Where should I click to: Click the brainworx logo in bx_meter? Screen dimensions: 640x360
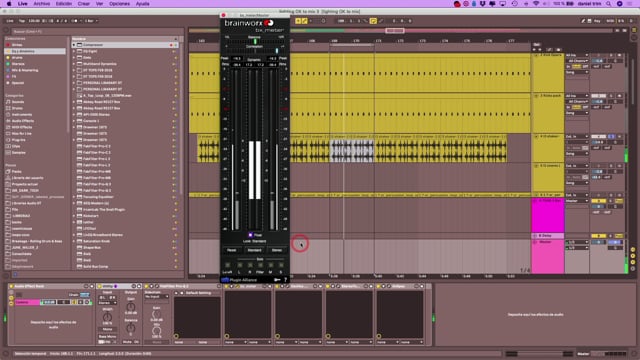(249, 23)
